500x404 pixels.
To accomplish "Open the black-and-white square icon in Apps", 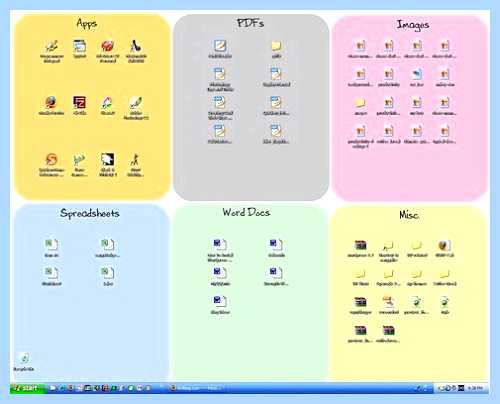I will (x=107, y=159).
